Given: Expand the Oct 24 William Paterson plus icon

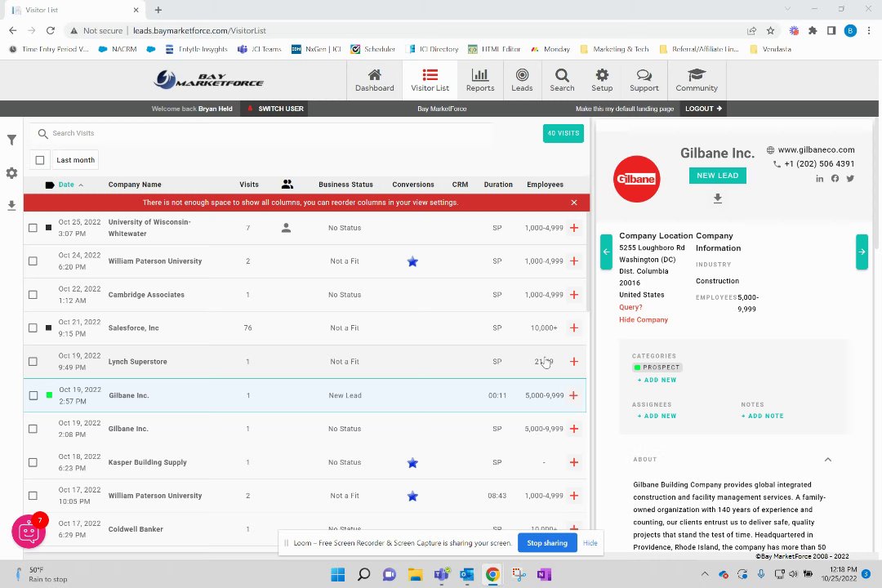Looking at the screenshot, I should (574, 261).
